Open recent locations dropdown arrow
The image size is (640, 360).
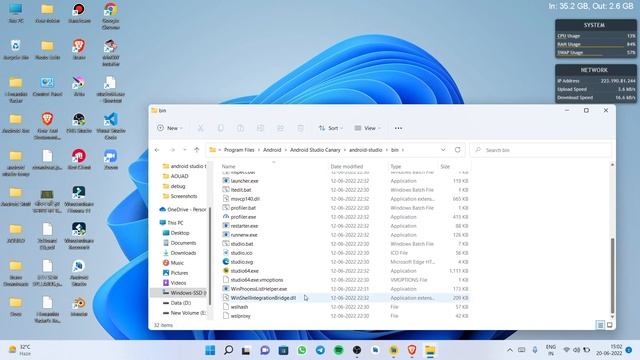tap(184, 150)
